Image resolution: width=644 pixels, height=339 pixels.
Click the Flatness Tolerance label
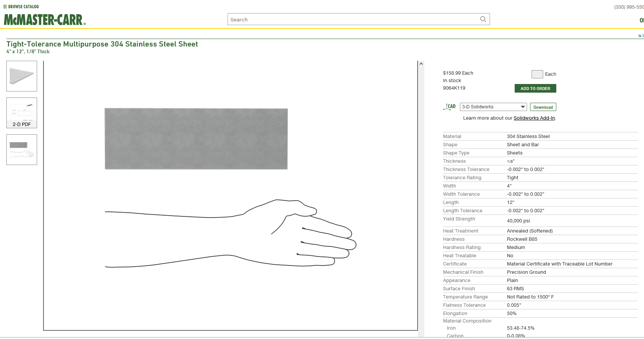464,305
